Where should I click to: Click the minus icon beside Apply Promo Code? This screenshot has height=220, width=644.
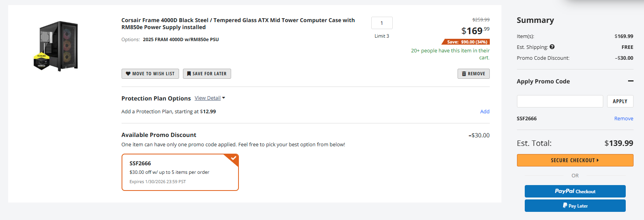point(630,81)
